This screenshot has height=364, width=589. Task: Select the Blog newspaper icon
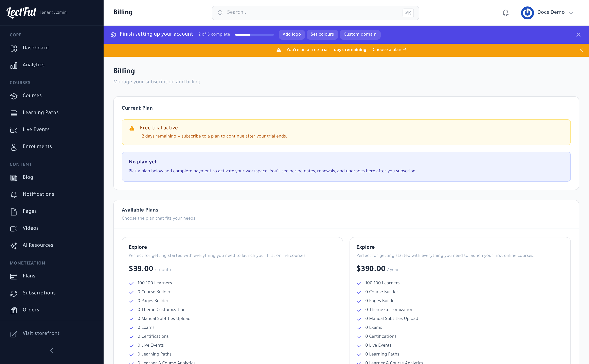(x=14, y=178)
